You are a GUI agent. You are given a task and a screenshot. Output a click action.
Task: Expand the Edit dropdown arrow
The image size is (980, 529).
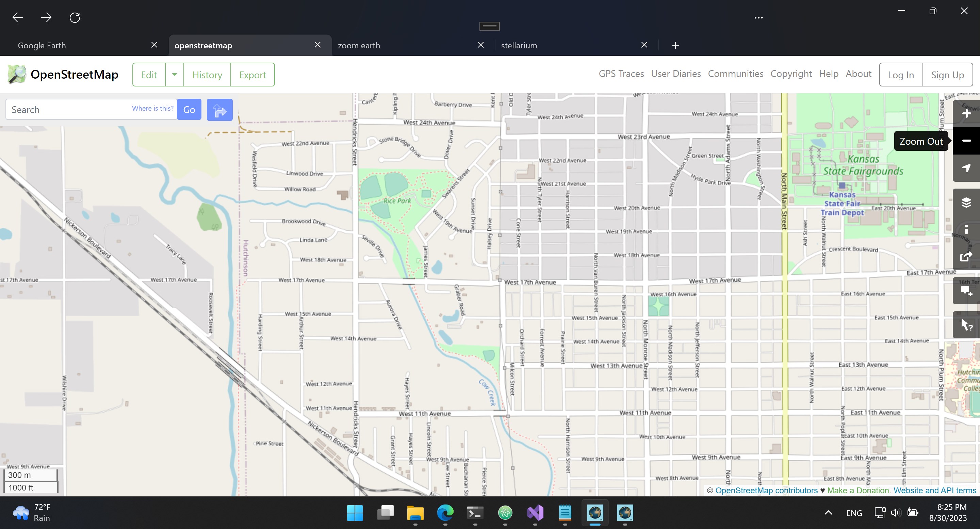(x=174, y=75)
